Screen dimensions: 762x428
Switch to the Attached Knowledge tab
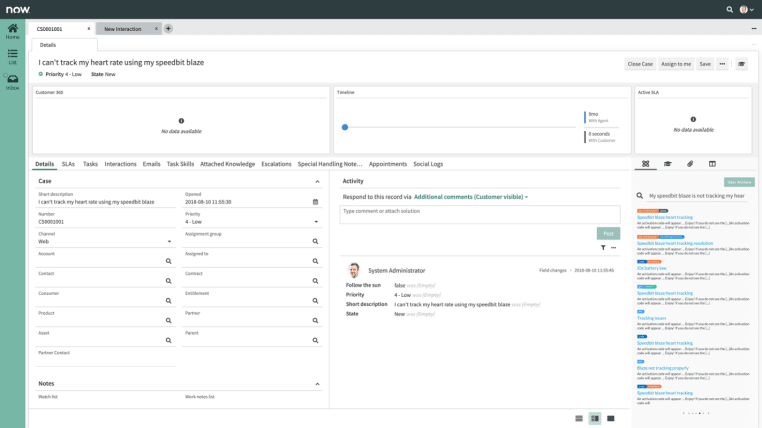(x=227, y=164)
